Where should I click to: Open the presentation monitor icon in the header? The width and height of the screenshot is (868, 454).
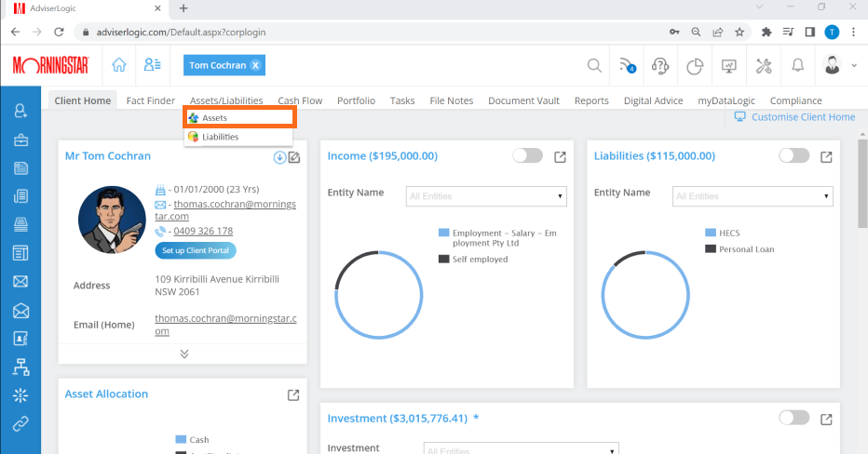click(x=729, y=66)
